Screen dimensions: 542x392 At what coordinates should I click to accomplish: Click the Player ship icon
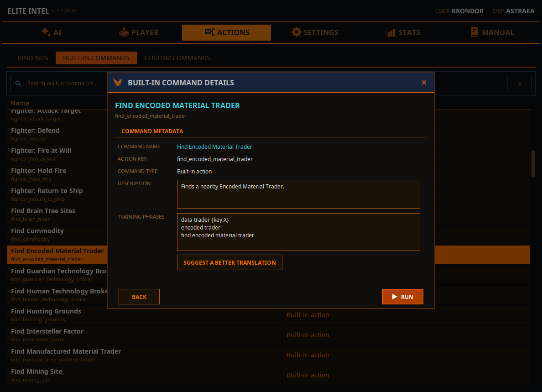pos(124,32)
